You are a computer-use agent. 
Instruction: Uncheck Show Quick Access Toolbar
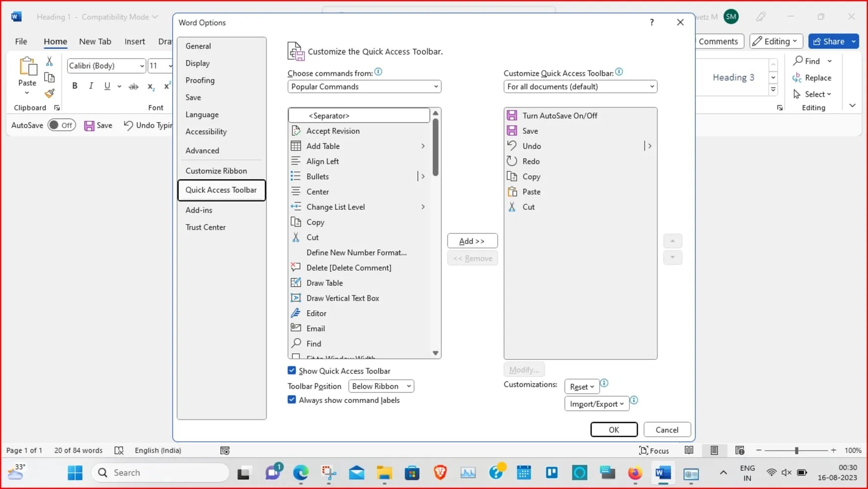(x=291, y=371)
